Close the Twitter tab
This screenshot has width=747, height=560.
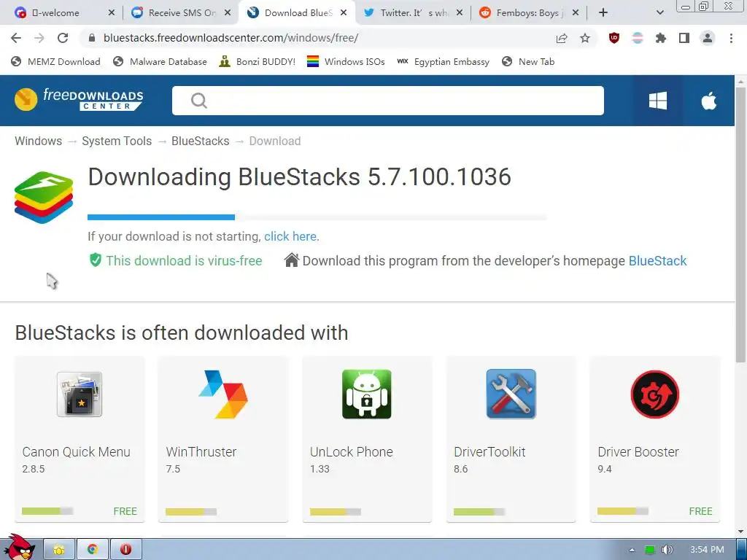(x=460, y=13)
